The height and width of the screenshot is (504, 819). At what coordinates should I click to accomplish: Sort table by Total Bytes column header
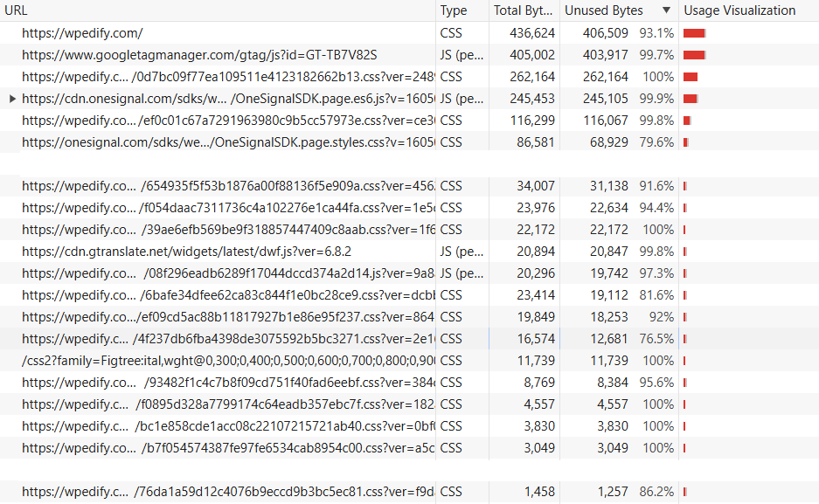[x=524, y=10]
